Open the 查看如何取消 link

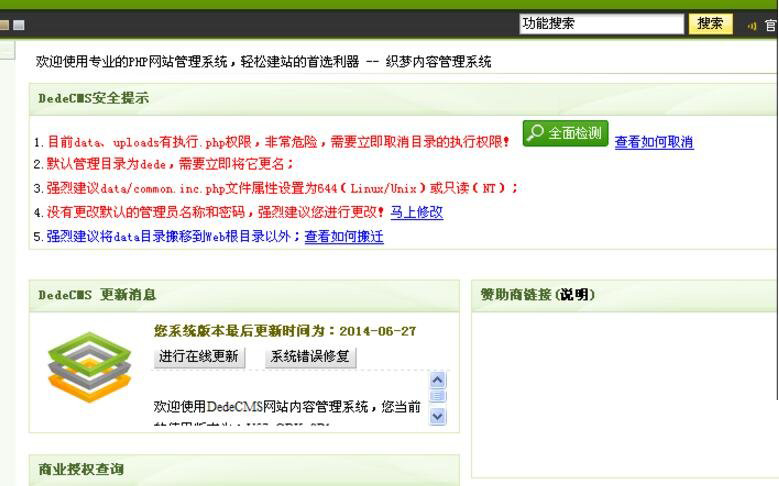coord(654,142)
